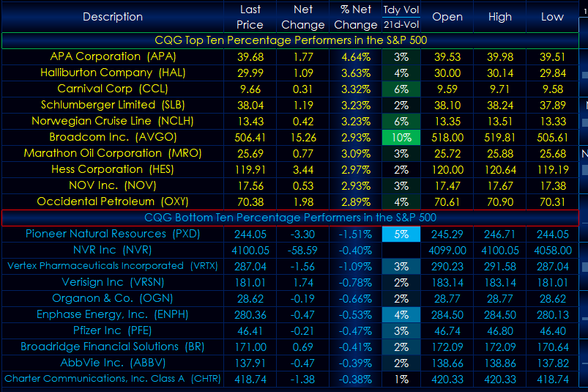Select NOV Inc. (NOV) row
588x392 pixels.
[x=291, y=186]
